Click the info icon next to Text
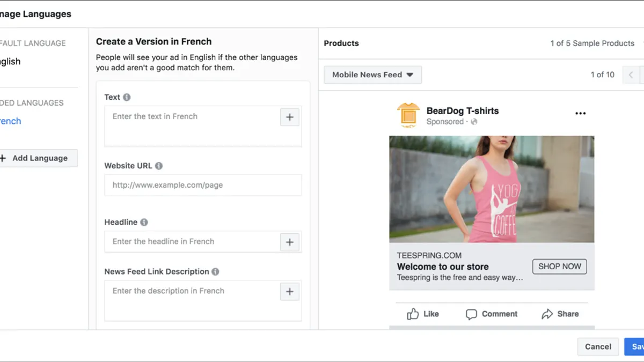This screenshot has height=362, width=644. point(127,97)
